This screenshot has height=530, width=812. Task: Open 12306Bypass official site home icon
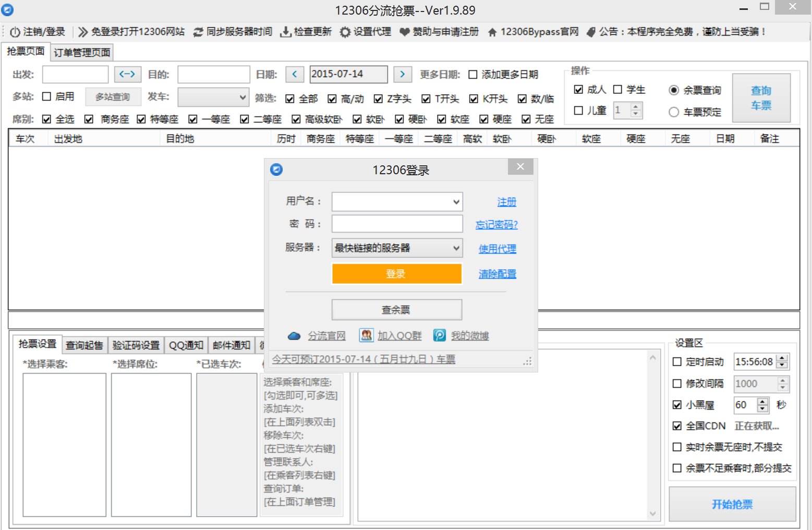(492, 32)
